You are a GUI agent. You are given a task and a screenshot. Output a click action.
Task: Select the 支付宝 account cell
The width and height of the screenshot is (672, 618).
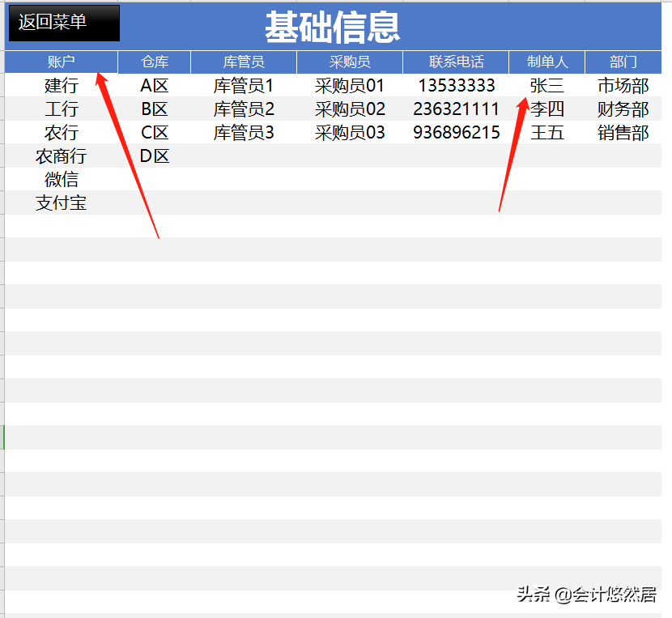tap(61, 202)
